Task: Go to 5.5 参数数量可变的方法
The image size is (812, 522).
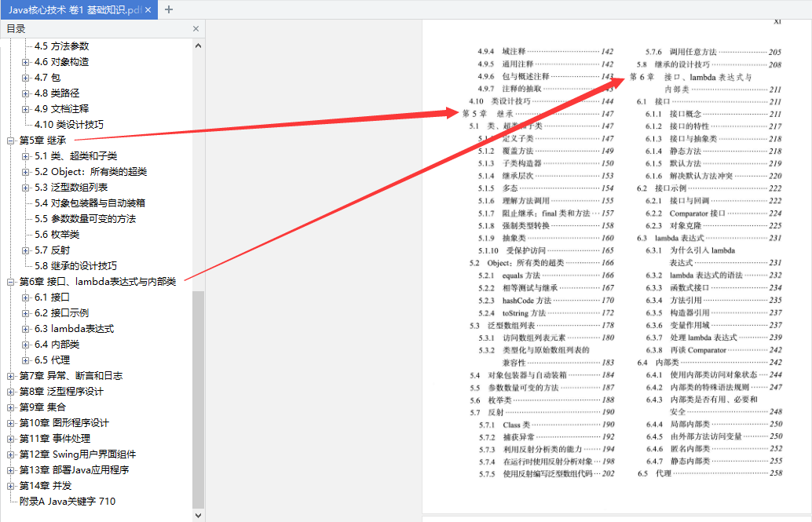Action: click(85, 219)
